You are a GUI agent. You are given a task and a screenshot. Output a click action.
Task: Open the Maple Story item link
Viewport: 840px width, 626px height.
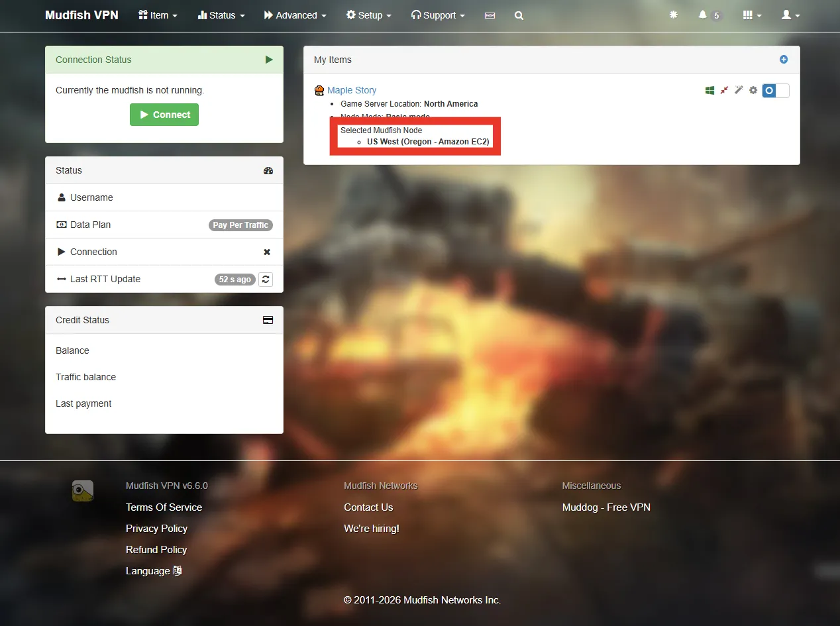point(352,90)
